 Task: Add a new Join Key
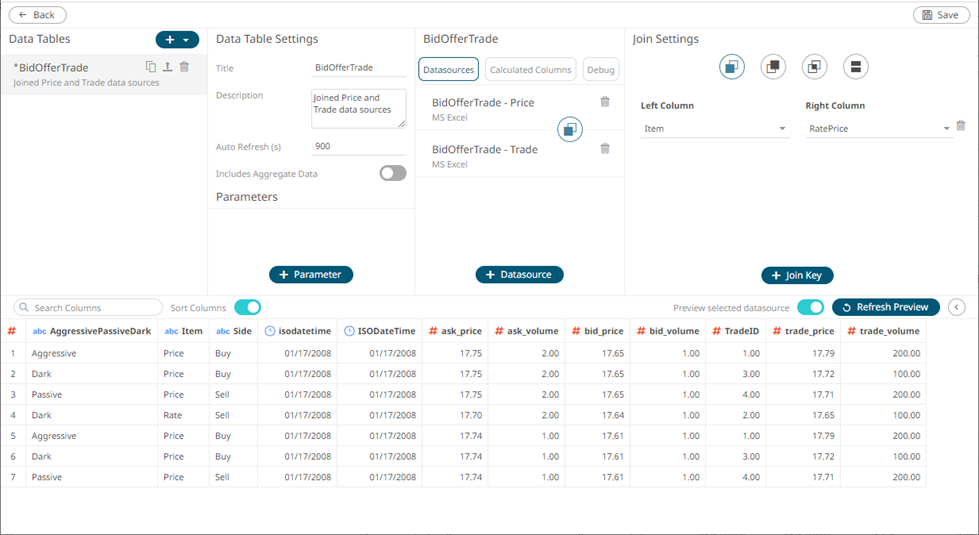point(797,275)
